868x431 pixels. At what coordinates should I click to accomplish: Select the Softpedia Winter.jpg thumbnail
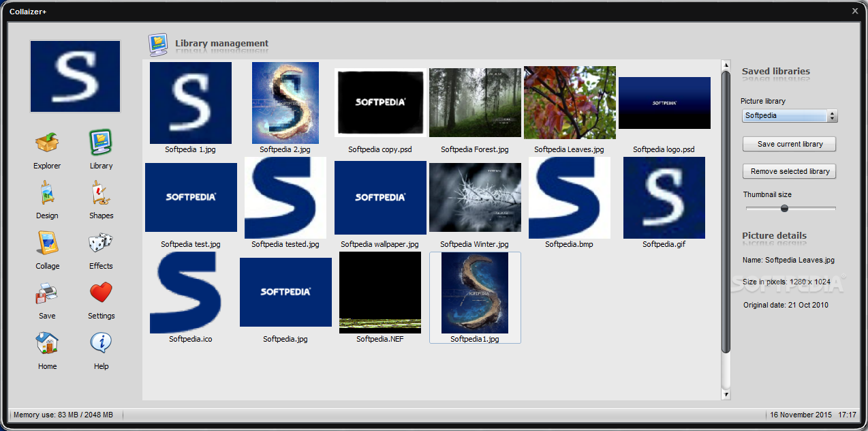(475, 198)
